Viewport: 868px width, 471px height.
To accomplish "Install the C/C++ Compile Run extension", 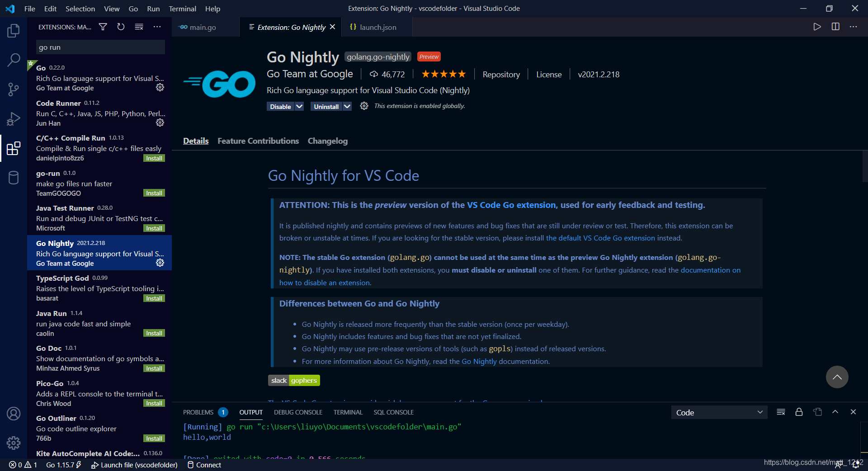I will (154, 158).
